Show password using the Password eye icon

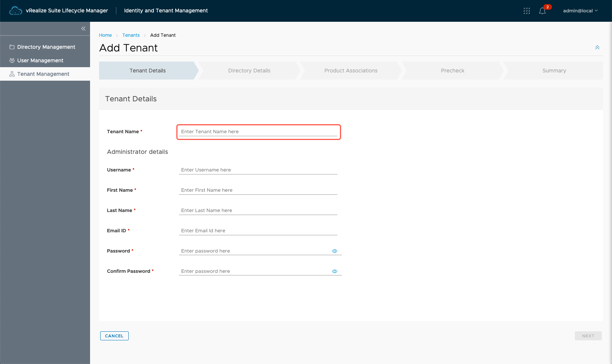(x=335, y=251)
